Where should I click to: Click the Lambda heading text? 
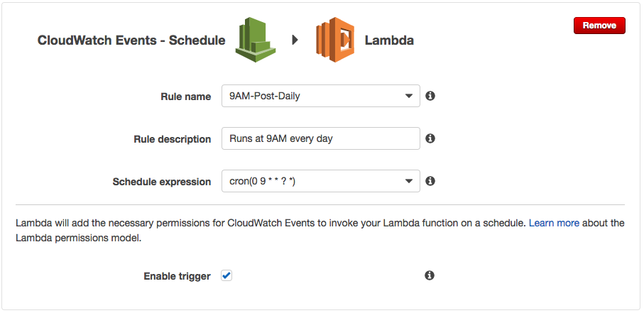(389, 40)
